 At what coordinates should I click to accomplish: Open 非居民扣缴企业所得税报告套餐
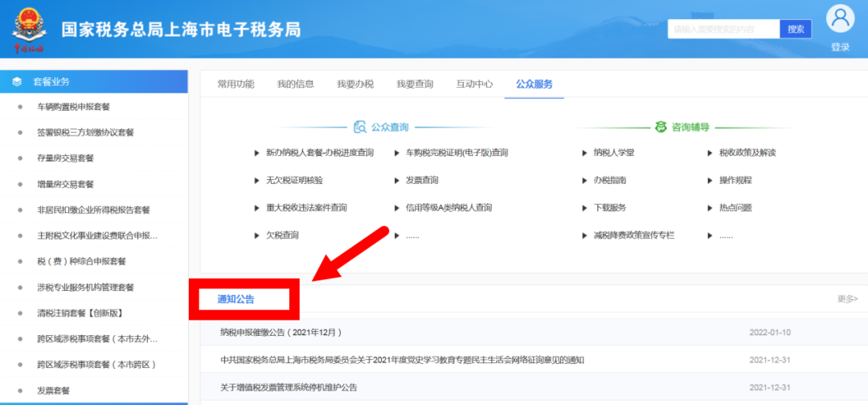[94, 211]
